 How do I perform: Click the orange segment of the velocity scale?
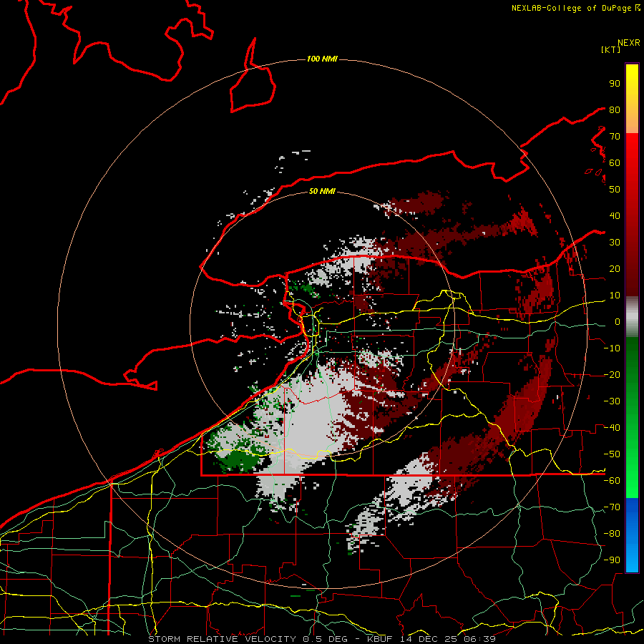tap(632, 121)
